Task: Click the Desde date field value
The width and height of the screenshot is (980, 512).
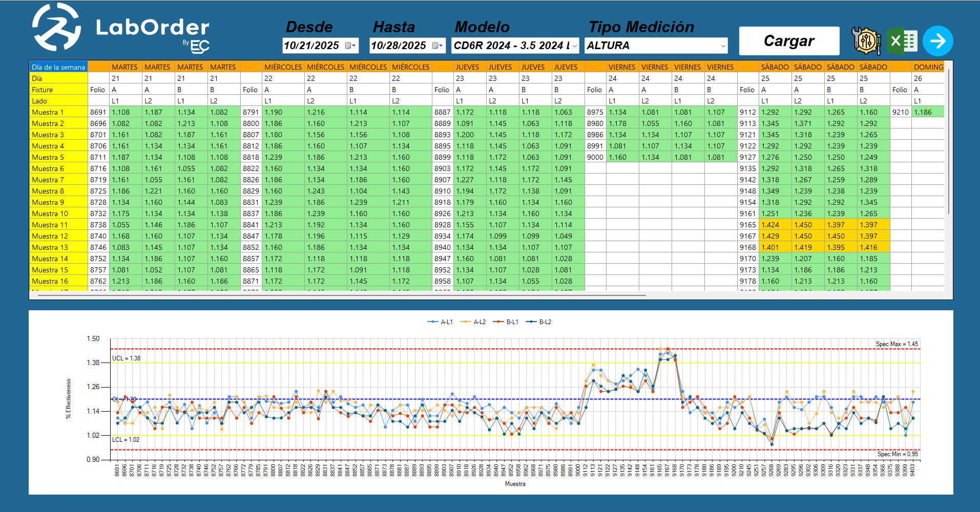Action: coord(311,46)
